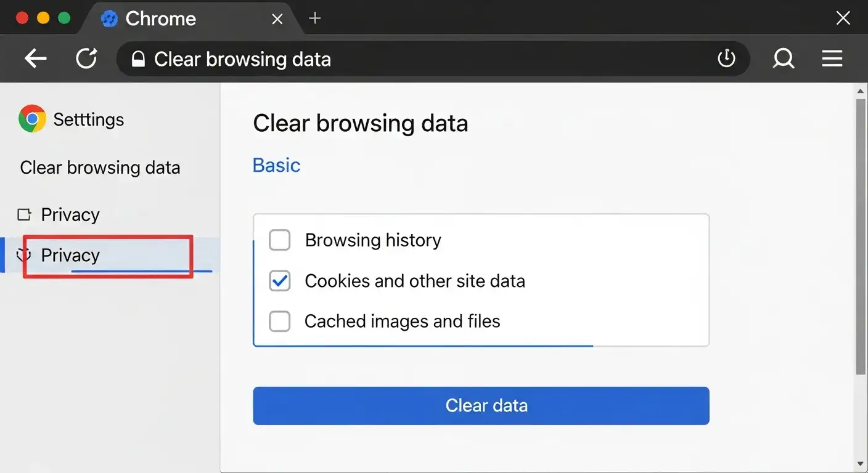Click the power icon near address bar
The height and width of the screenshot is (473, 868).
click(726, 58)
